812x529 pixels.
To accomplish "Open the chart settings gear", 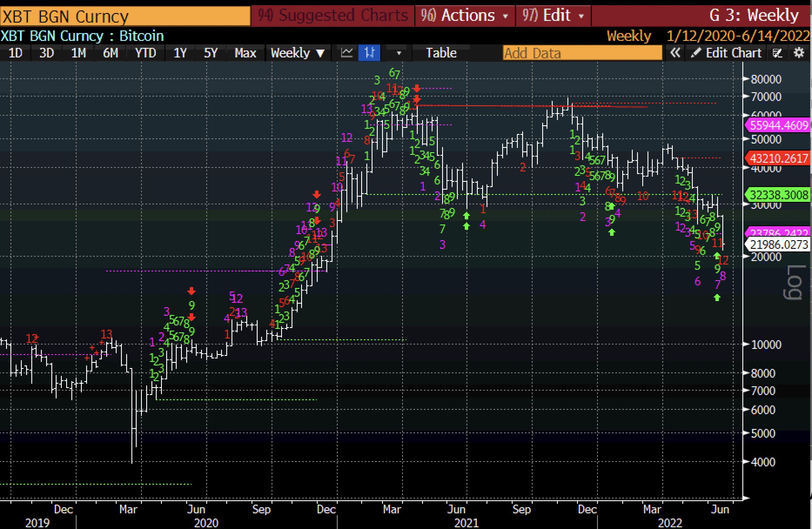I will pyautogui.click(x=799, y=53).
